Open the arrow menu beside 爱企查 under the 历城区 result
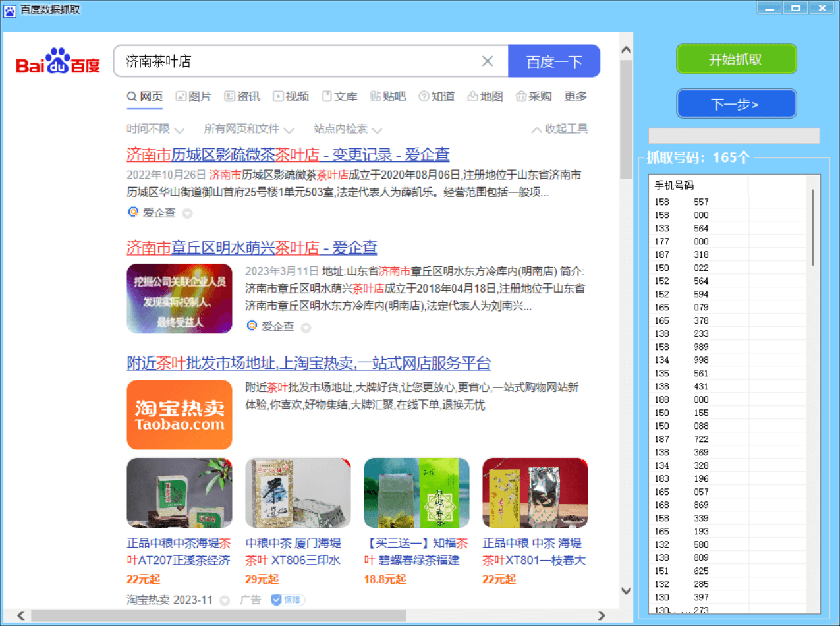Viewport: 840px width, 626px height. click(187, 213)
